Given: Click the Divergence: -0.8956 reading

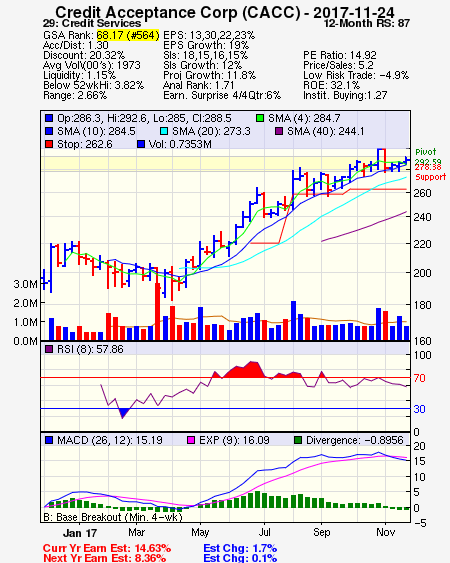Looking at the screenshot, I should point(354,440).
